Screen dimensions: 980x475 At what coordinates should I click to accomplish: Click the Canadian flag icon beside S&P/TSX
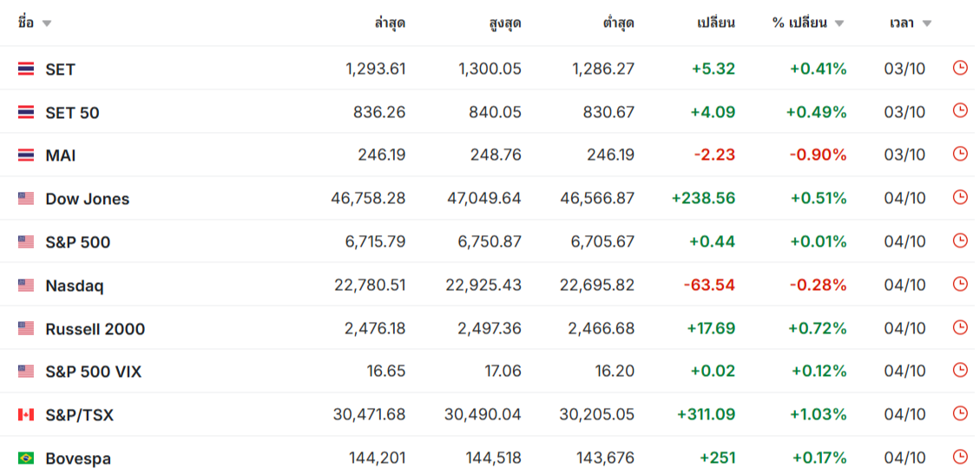(26, 415)
